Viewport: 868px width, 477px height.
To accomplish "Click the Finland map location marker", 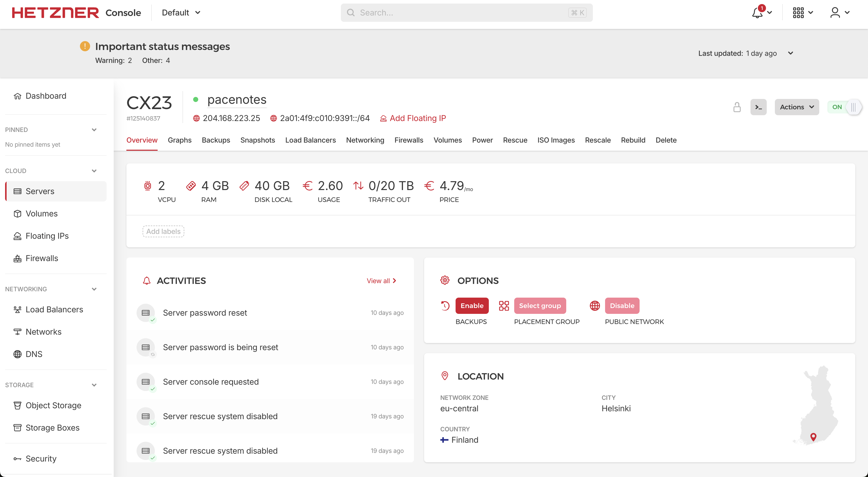I will pyautogui.click(x=813, y=437).
